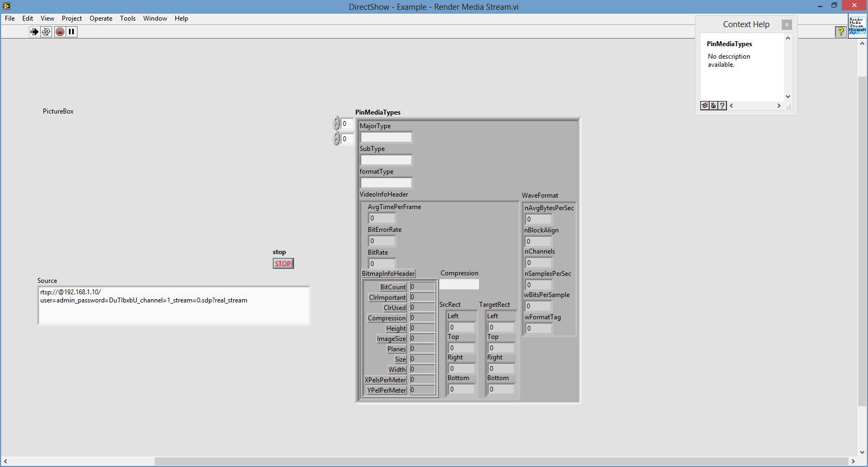The width and height of the screenshot is (868, 467).
Task: Click the wBitsPerSample value field
Action: [x=538, y=306]
